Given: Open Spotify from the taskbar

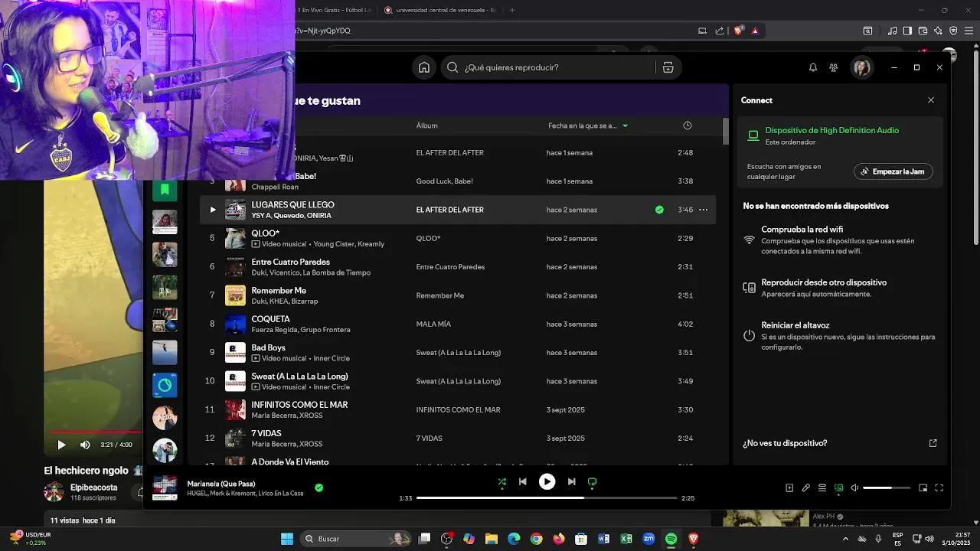Looking at the screenshot, I should 671,539.
